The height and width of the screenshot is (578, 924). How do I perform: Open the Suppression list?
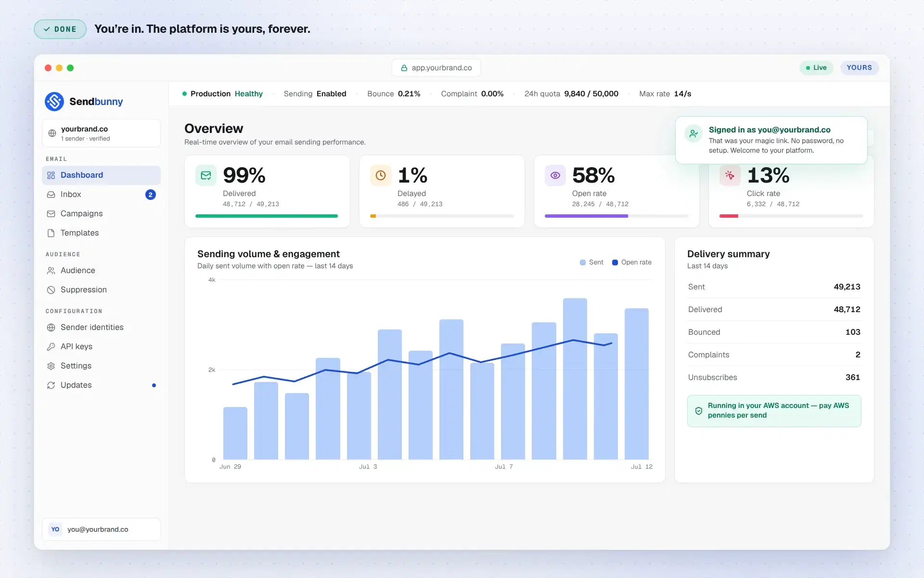click(x=101, y=290)
